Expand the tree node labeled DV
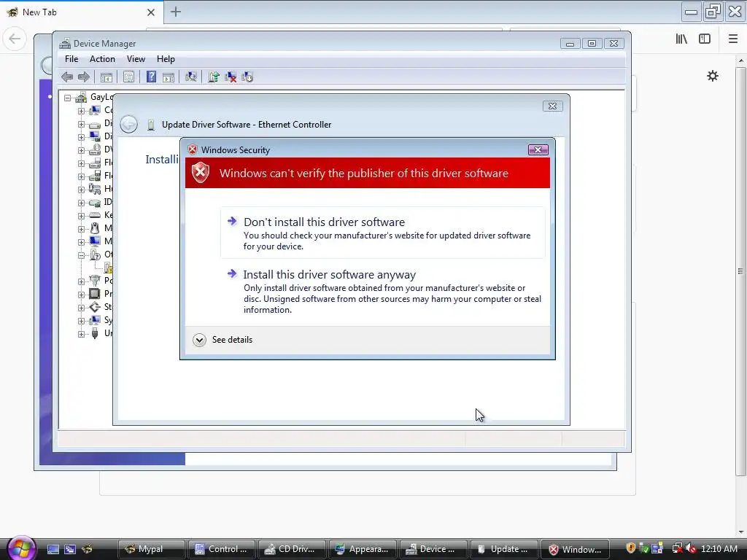This screenshot has height=560, width=747. pos(81,150)
